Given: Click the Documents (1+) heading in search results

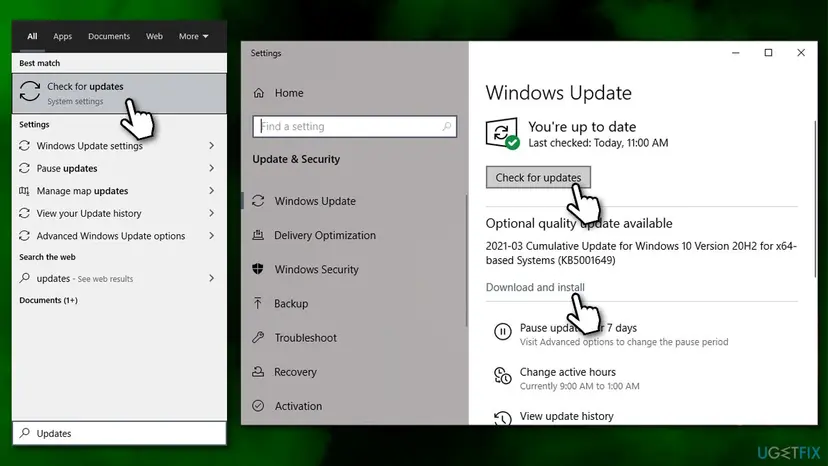Looking at the screenshot, I should tap(48, 300).
